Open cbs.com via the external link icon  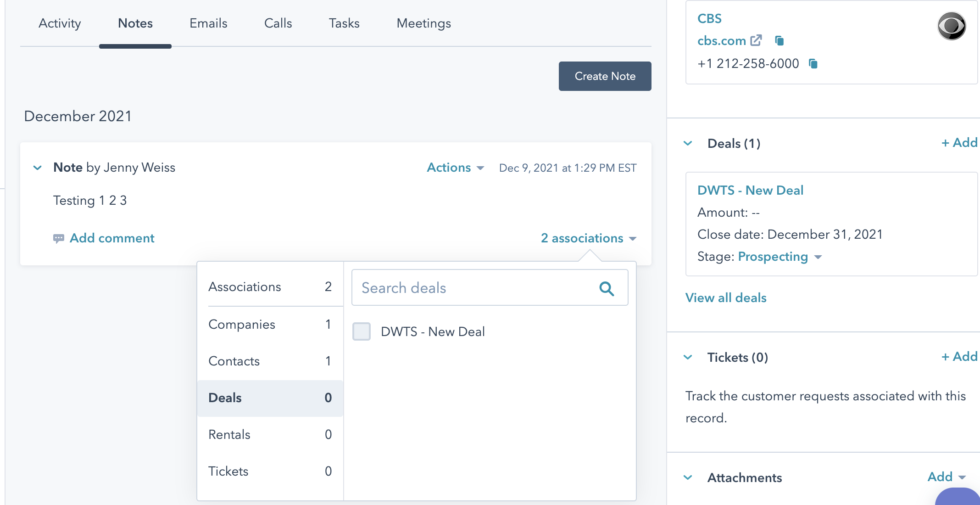pyautogui.click(x=755, y=40)
